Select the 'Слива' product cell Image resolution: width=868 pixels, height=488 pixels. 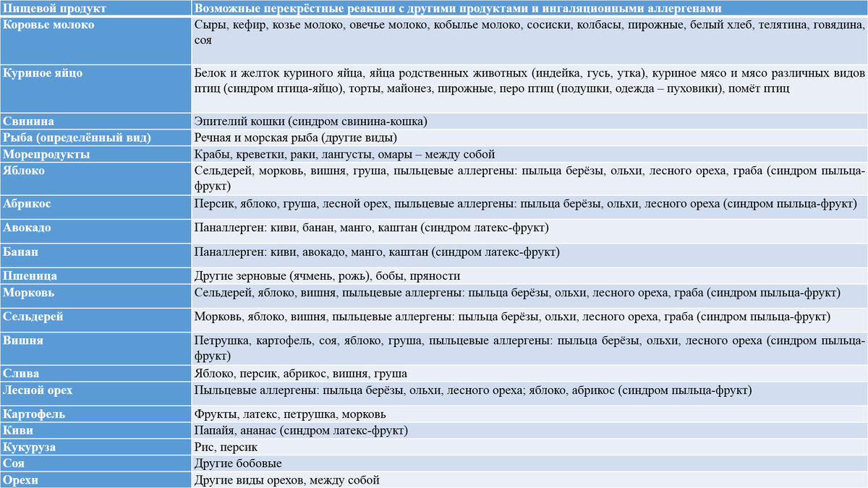pyautogui.click(x=96, y=374)
